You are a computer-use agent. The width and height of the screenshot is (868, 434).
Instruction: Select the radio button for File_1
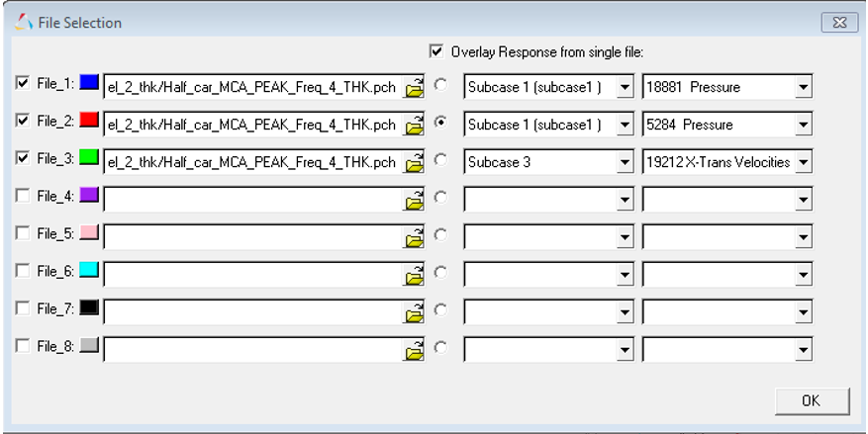[x=439, y=86]
